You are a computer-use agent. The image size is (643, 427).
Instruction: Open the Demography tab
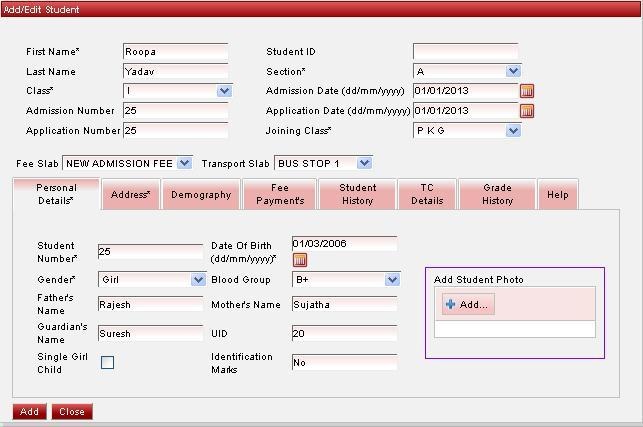pos(201,195)
